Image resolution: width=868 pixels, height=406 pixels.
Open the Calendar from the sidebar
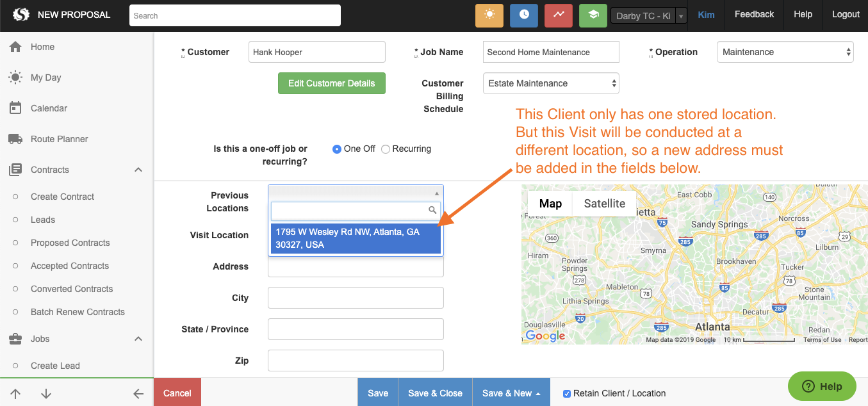pos(15,108)
